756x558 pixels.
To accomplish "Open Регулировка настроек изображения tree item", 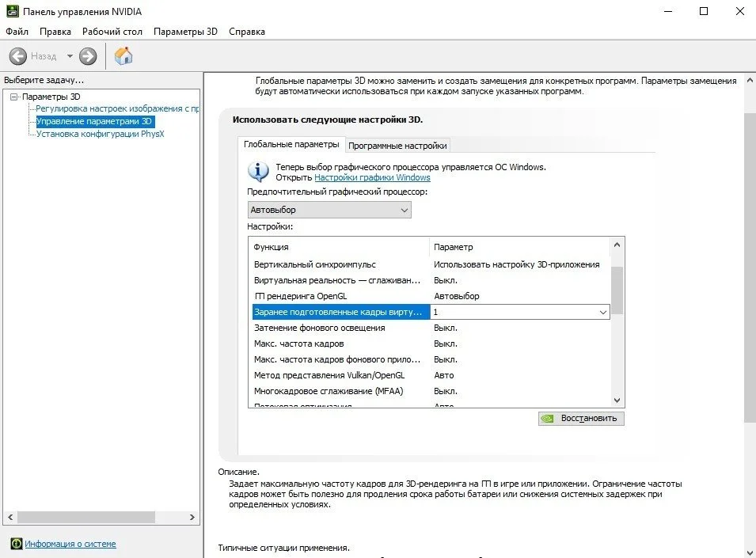I will coord(117,108).
